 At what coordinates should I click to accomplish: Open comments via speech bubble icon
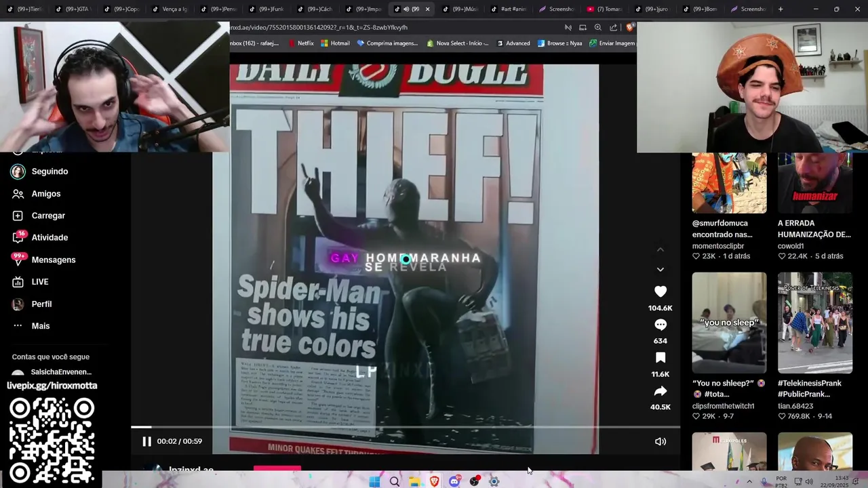click(x=660, y=325)
